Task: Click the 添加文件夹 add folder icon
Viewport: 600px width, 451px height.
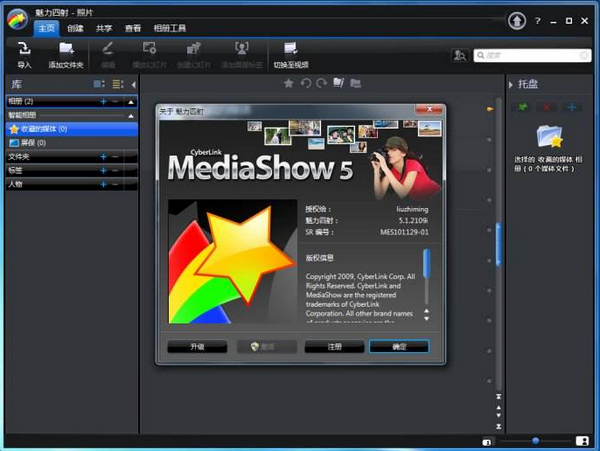Action: [66, 49]
